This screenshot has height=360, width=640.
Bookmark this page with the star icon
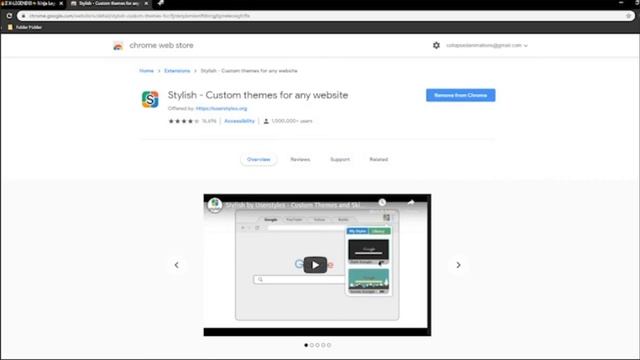[x=629, y=16]
